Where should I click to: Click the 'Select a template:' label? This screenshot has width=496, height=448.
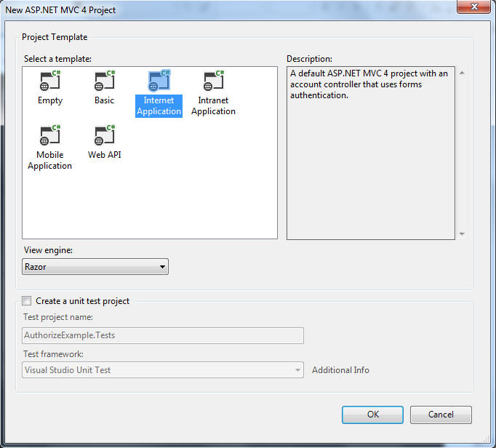coord(57,59)
